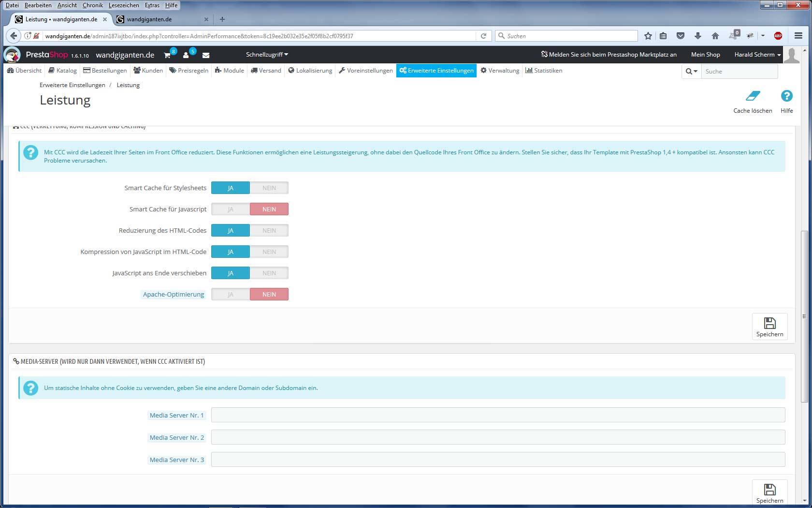Open the Firefox bookmarks list icon
The height and width of the screenshot is (508, 812).
(x=663, y=36)
